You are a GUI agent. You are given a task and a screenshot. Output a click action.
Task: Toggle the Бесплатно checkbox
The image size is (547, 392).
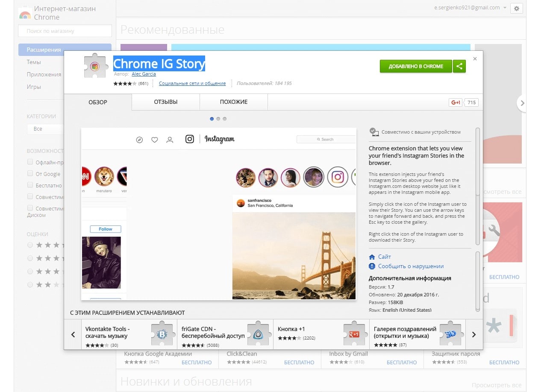pyautogui.click(x=30, y=185)
